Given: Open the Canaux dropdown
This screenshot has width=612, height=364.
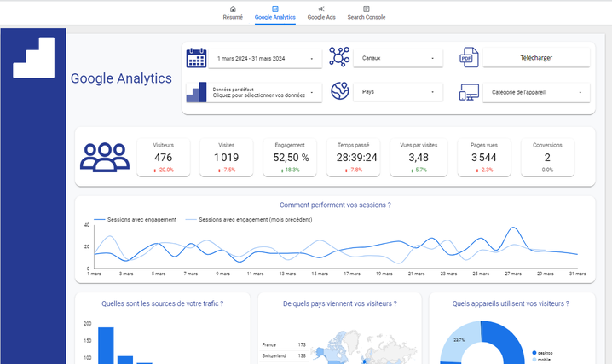Looking at the screenshot, I should click(398, 58).
